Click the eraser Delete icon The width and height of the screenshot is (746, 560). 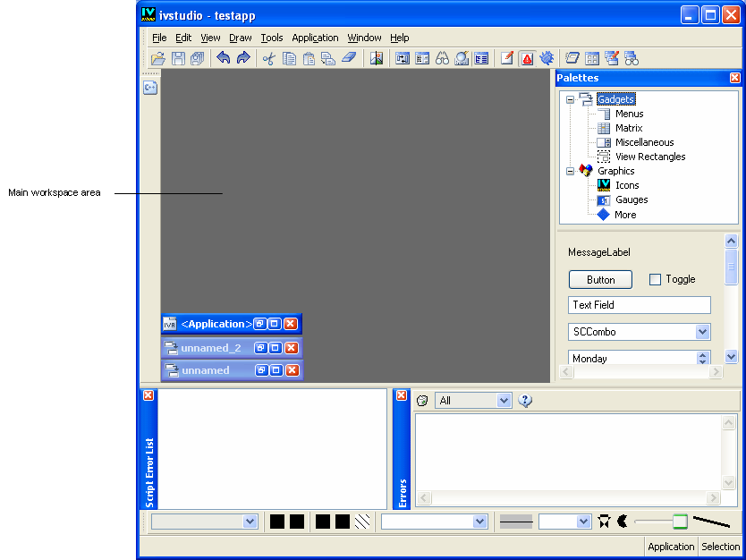pyautogui.click(x=349, y=59)
